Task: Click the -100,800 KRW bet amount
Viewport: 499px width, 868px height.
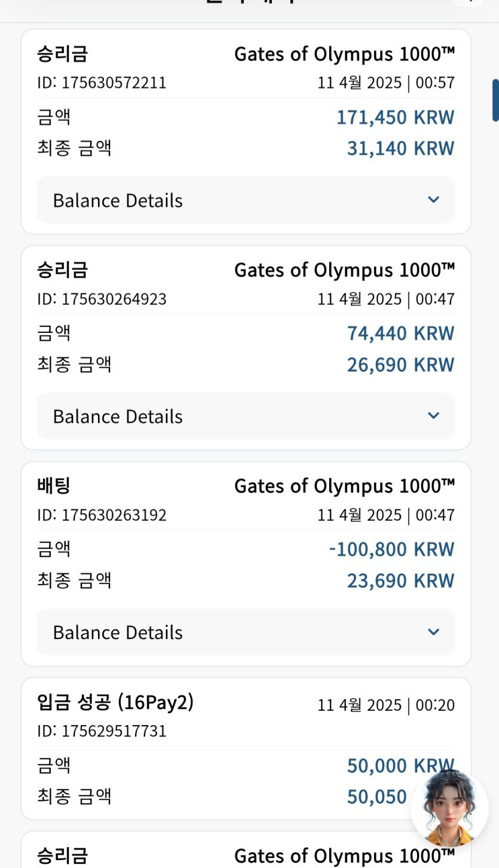Action: (x=391, y=549)
